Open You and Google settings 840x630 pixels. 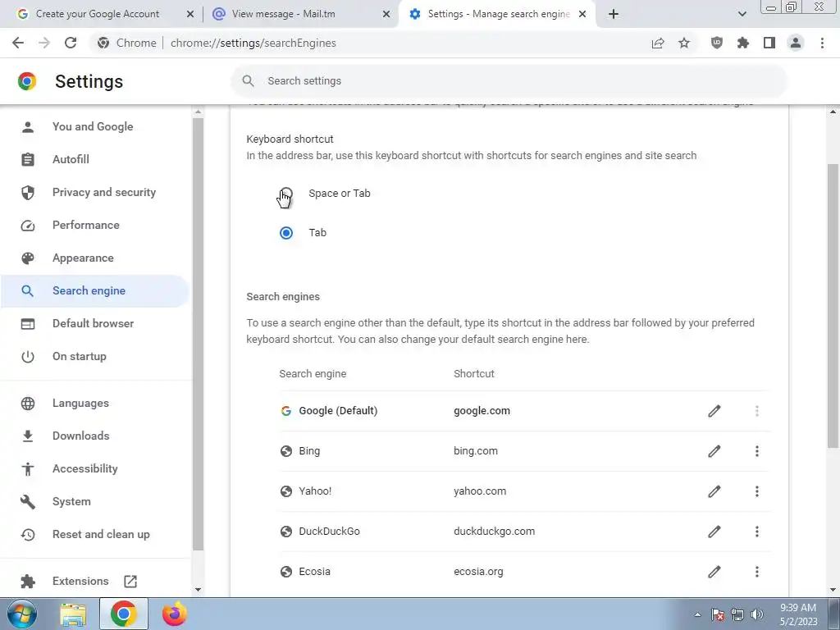click(93, 127)
